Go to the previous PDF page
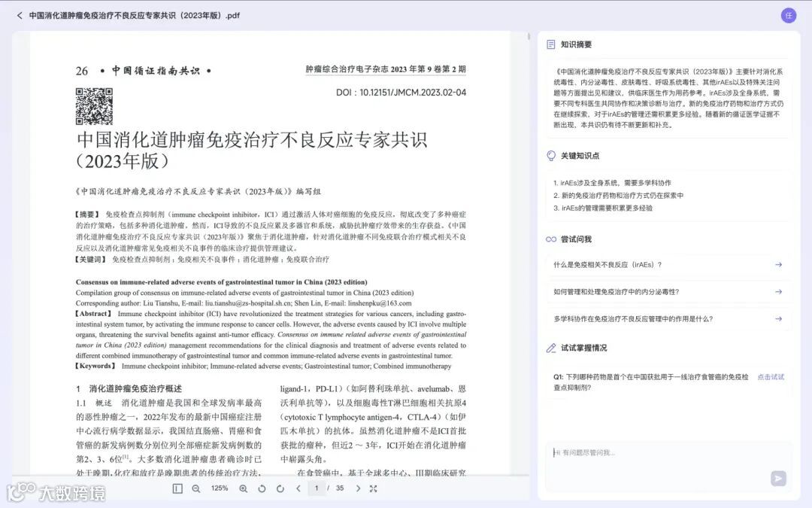 (x=298, y=488)
